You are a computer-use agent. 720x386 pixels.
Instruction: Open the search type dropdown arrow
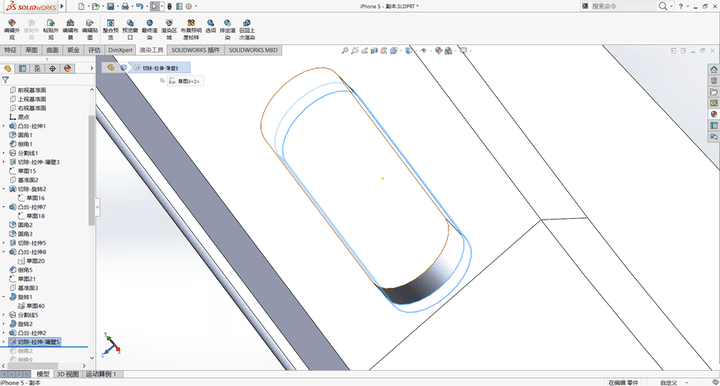671,6
